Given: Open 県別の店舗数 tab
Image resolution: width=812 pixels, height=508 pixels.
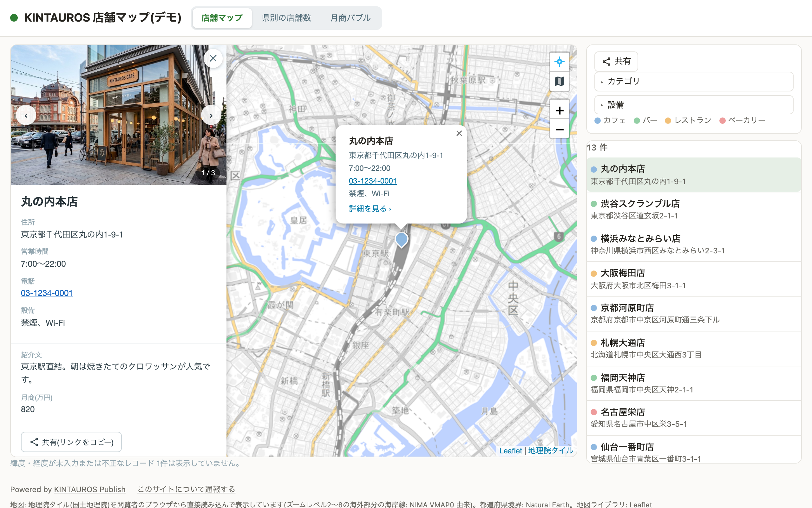Looking at the screenshot, I should pyautogui.click(x=286, y=18).
